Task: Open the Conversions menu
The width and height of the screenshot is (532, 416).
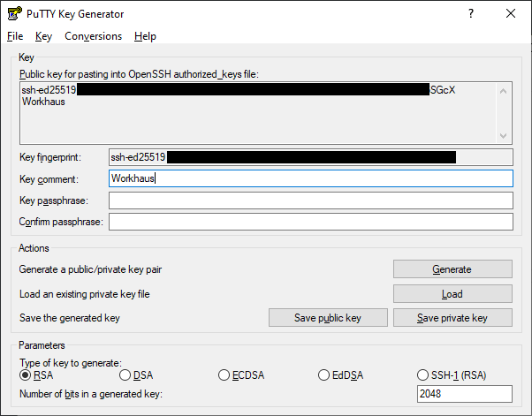Action: click(x=93, y=36)
